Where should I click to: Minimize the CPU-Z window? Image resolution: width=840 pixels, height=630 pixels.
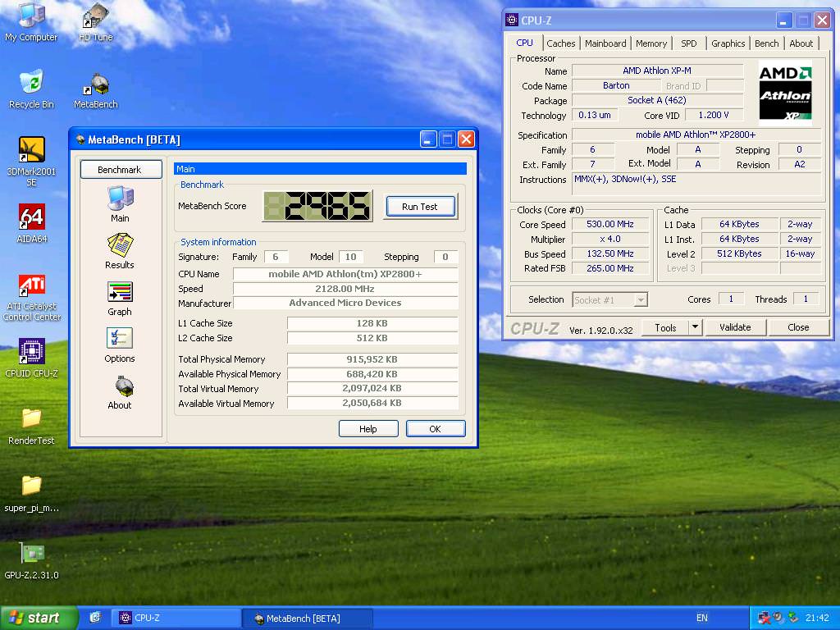point(783,21)
